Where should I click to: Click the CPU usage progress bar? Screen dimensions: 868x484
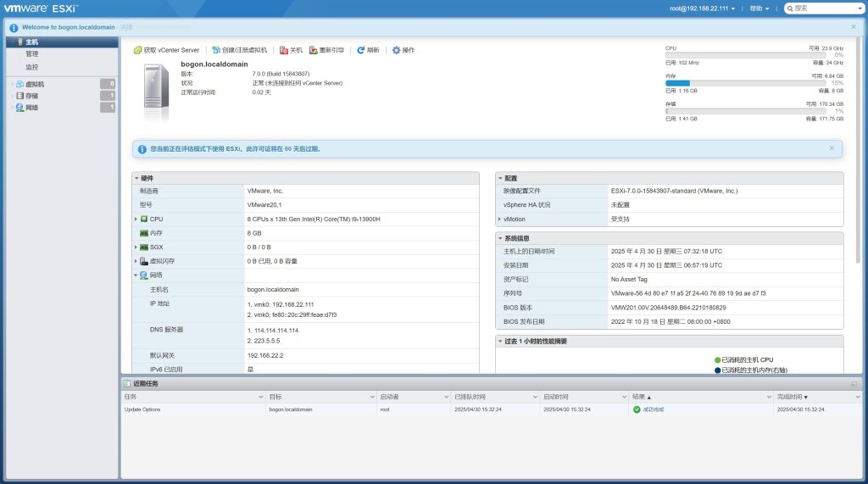pos(746,55)
